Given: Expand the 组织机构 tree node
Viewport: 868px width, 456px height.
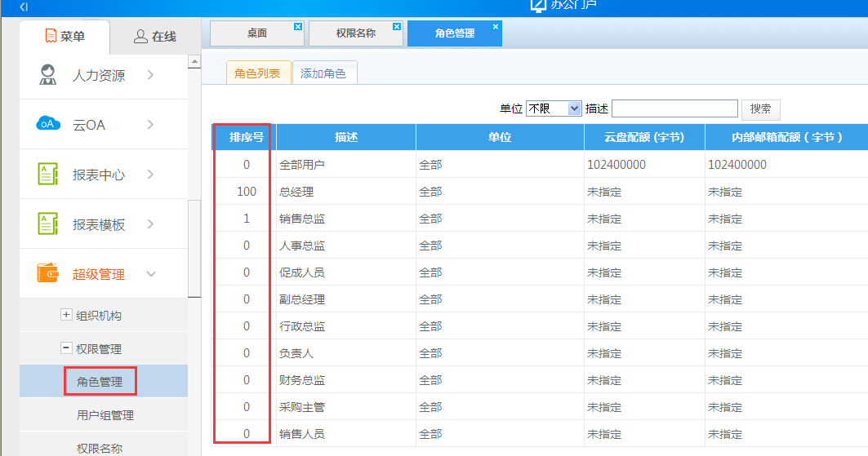Looking at the screenshot, I should (66, 315).
